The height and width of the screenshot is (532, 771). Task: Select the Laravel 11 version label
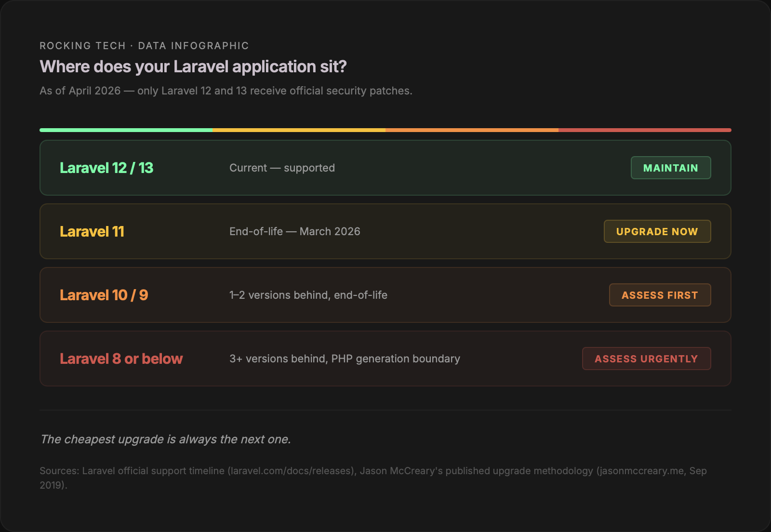[92, 231]
